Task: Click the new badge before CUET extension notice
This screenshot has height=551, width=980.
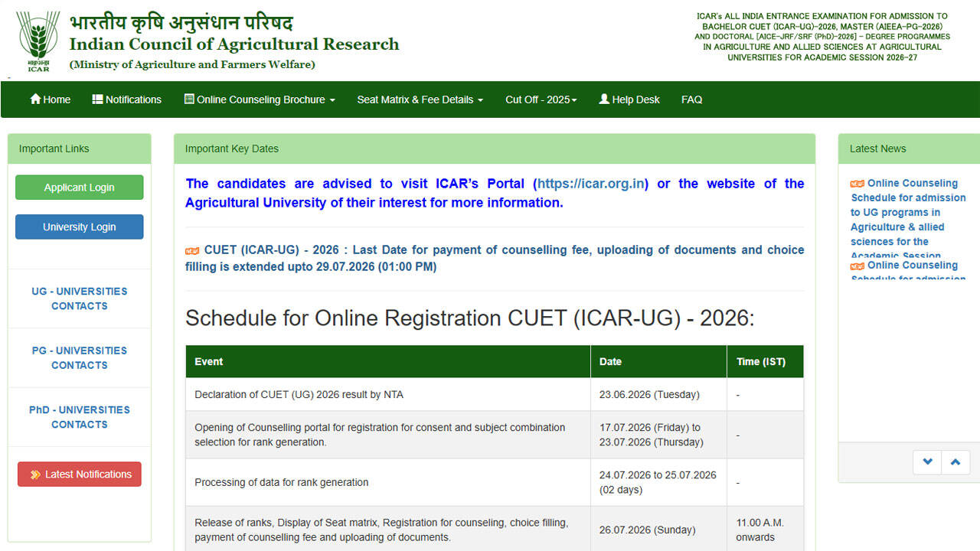Action: click(192, 251)
